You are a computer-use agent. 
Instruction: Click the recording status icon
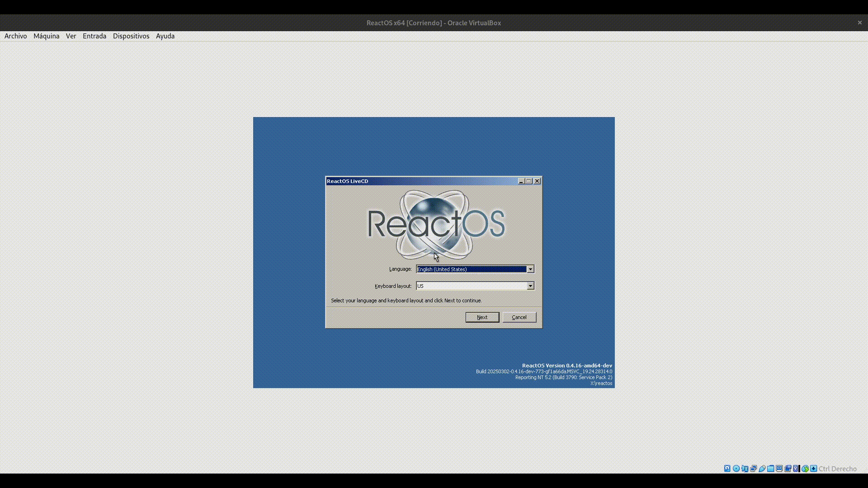(788, 469)
